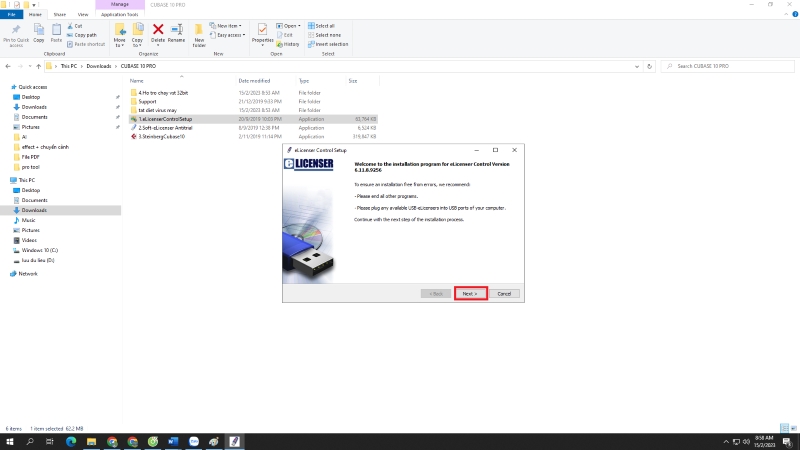This screenshot has height=450, width=800.
Task: Select the 3.SteinbergCubase10 file
Action: point(253,137)
